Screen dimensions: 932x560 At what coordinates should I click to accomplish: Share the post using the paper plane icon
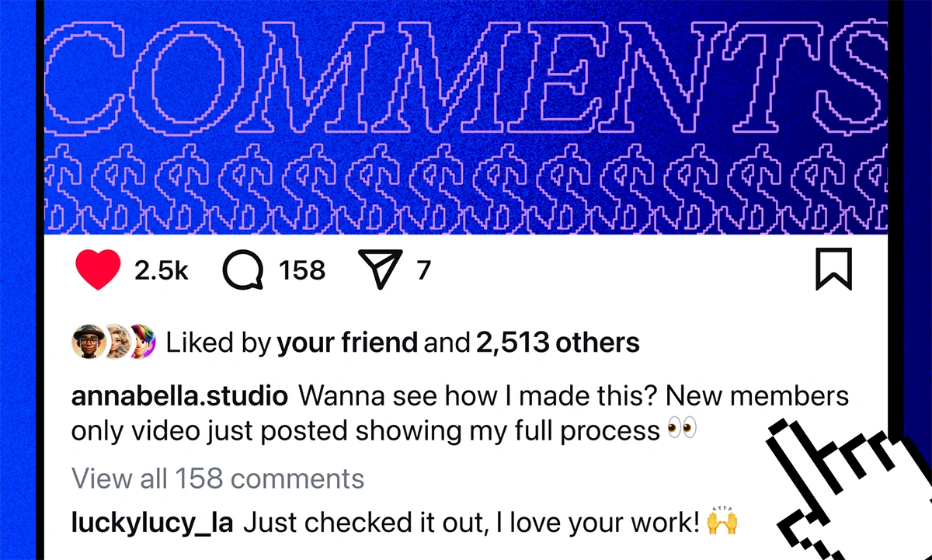[x=381, y=270]
